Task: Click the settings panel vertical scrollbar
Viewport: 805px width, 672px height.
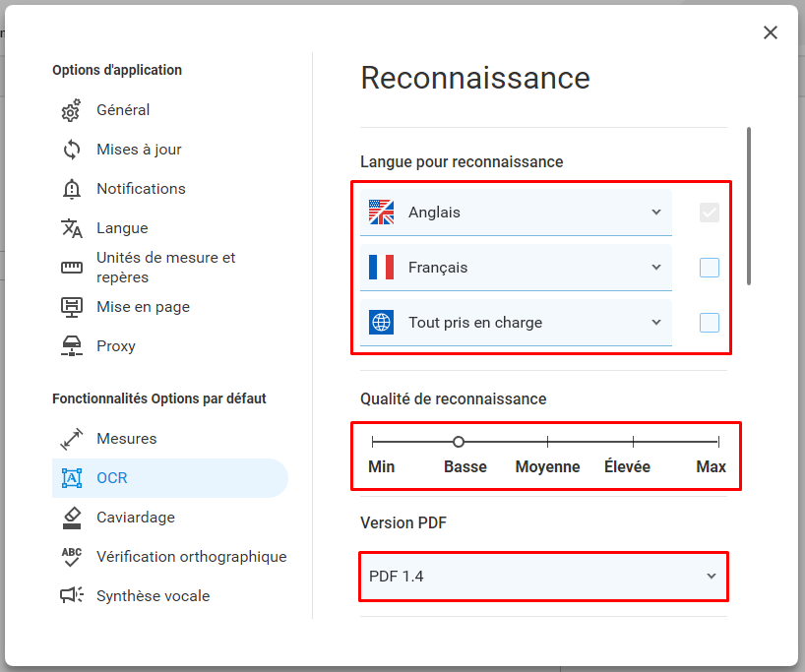Action: [749, 206]
